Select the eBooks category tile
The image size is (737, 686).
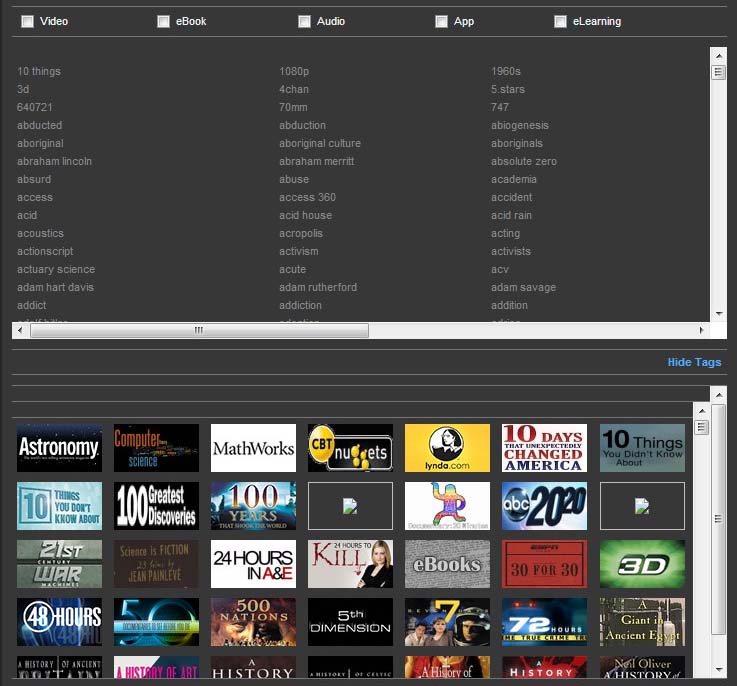[x=447, y=564]
